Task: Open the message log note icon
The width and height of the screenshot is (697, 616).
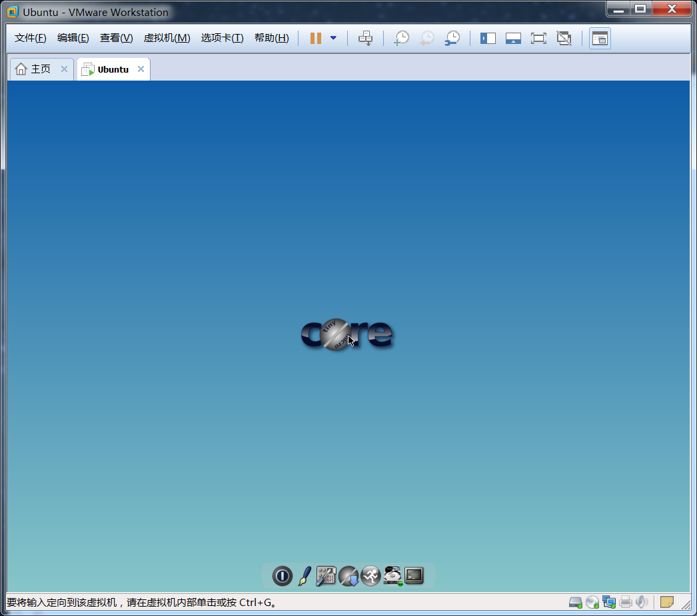Action: point(667,602)
